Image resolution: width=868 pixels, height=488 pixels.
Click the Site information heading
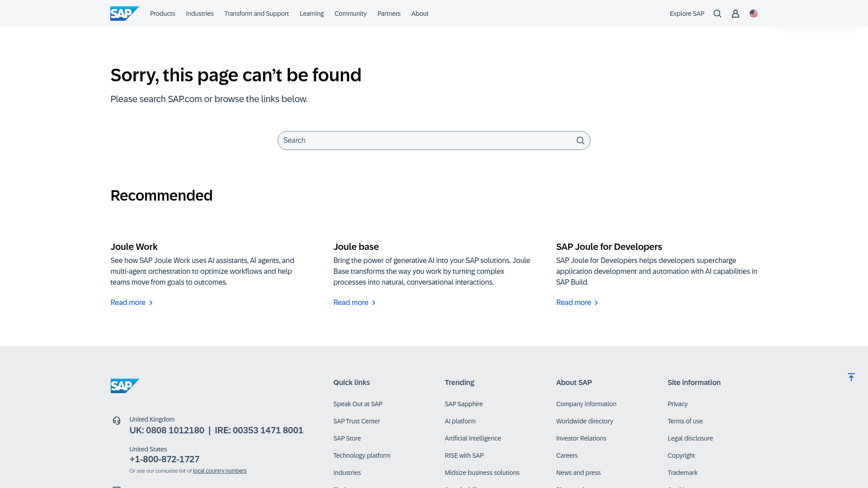coord(694,383)
